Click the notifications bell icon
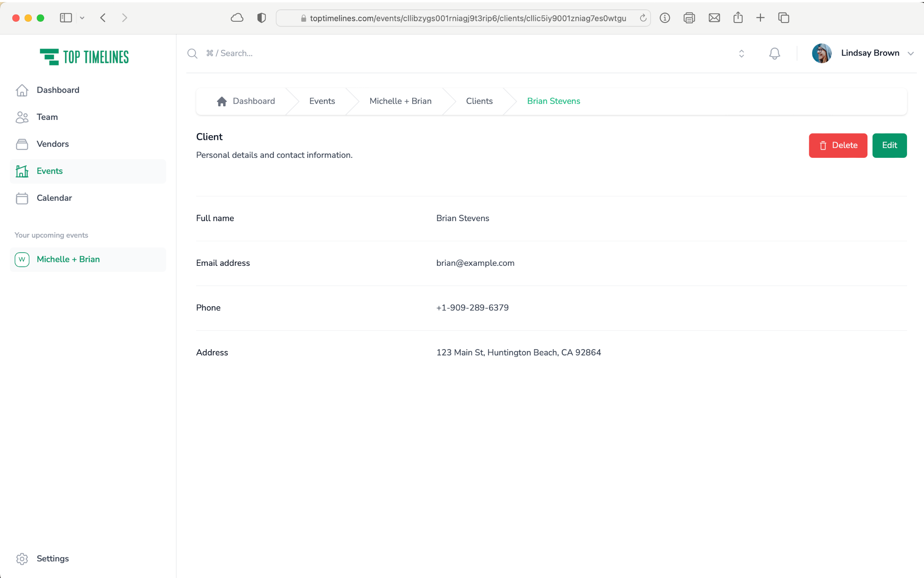The image size is (924, 578). pyautogui.click(x=774, y=54)
